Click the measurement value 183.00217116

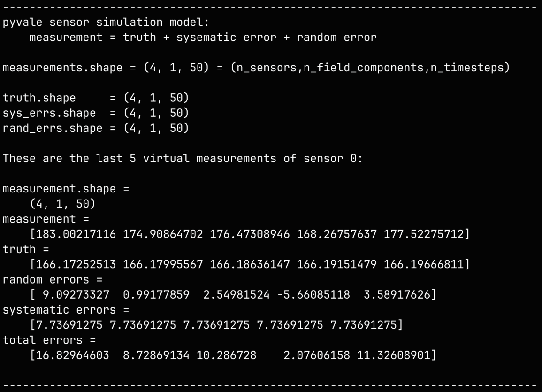75,234
